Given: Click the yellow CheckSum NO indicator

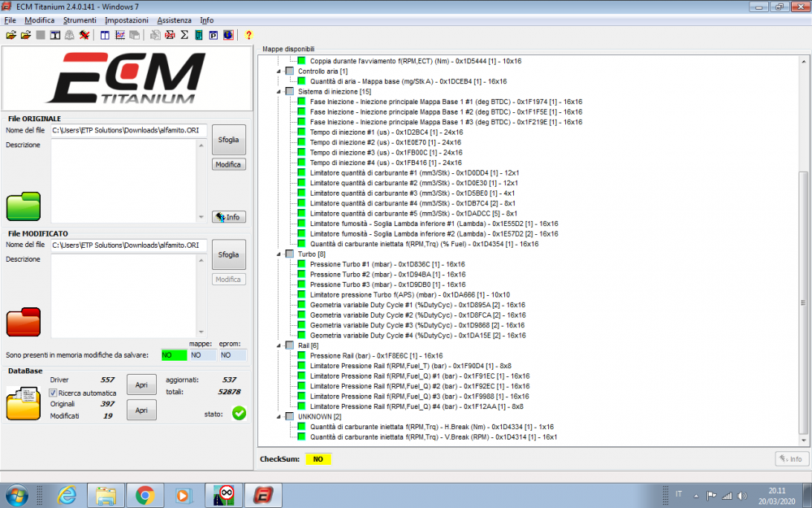Looking at the screenshot, I should click(318, 458).
